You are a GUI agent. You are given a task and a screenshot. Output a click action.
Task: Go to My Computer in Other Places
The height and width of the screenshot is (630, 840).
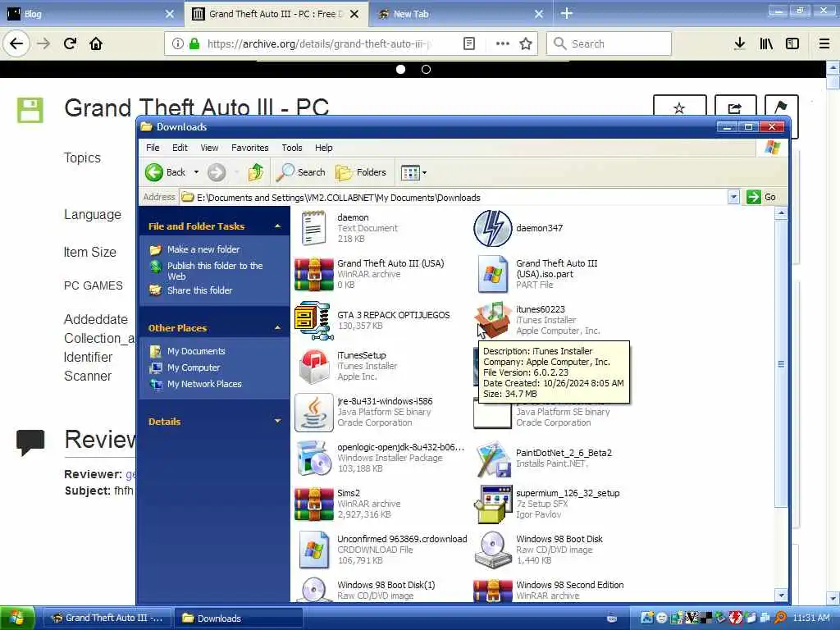194,367
